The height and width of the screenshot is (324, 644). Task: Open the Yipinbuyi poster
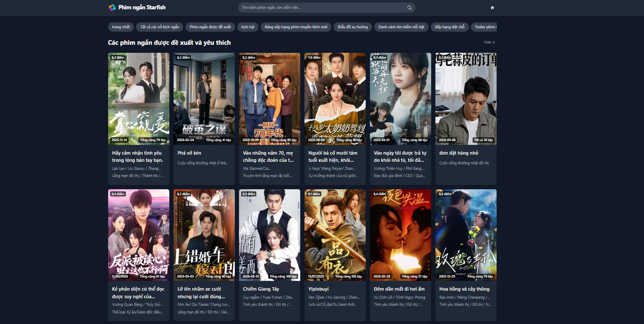coord(335,235)
